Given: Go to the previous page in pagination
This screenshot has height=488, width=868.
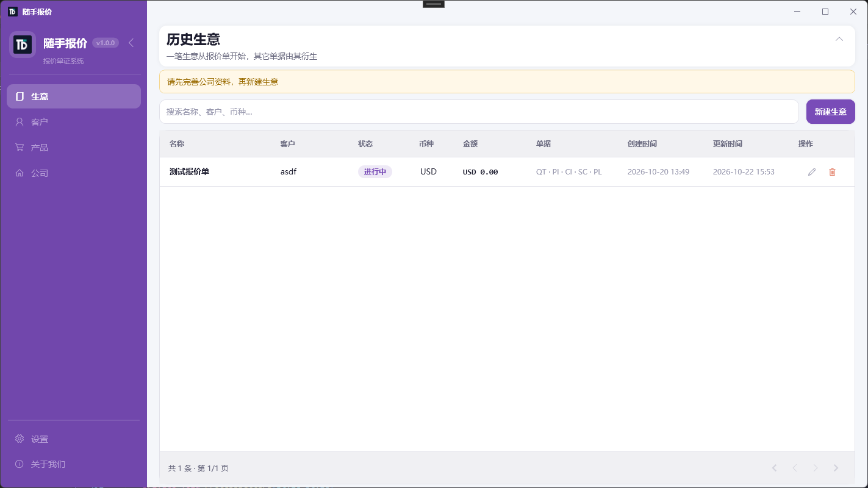Looking at the screenshot, I should 794,468.
